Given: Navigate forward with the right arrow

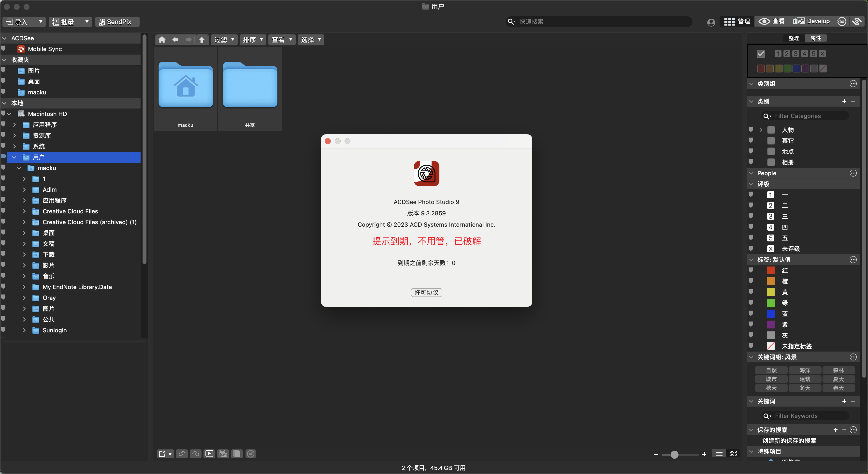Looking at the screenshot, I should tap(188, 40).
